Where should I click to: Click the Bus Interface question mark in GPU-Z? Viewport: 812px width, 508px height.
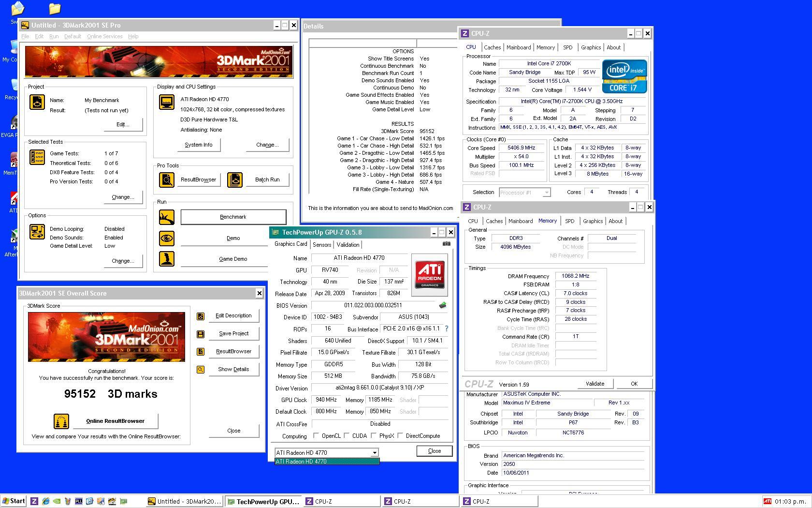point(447,329)
